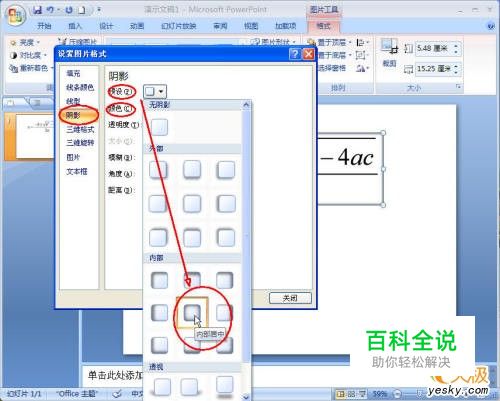Select Text Box (文本框) category in dialog
Screen dimensions: 500x401
(77, 171)
